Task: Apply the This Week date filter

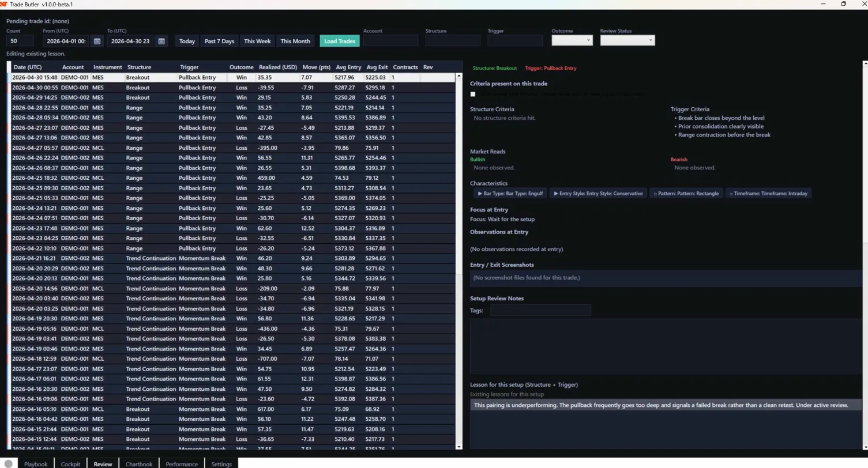Action: click(257, 41)
